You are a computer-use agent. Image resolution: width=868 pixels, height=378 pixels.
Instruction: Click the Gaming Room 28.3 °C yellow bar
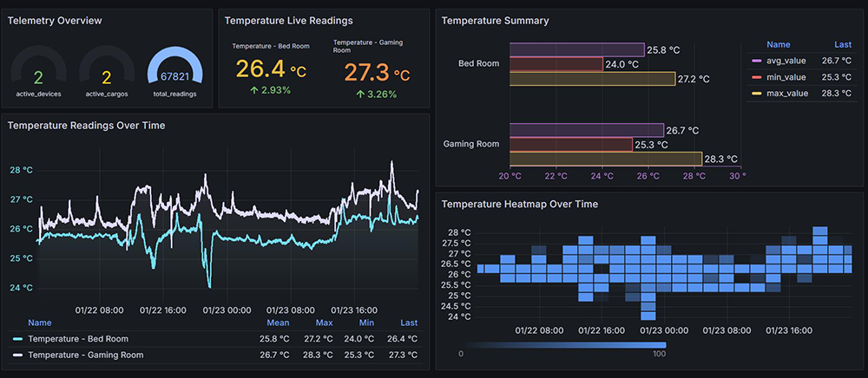pyautogui.click(x=606, y=160)
